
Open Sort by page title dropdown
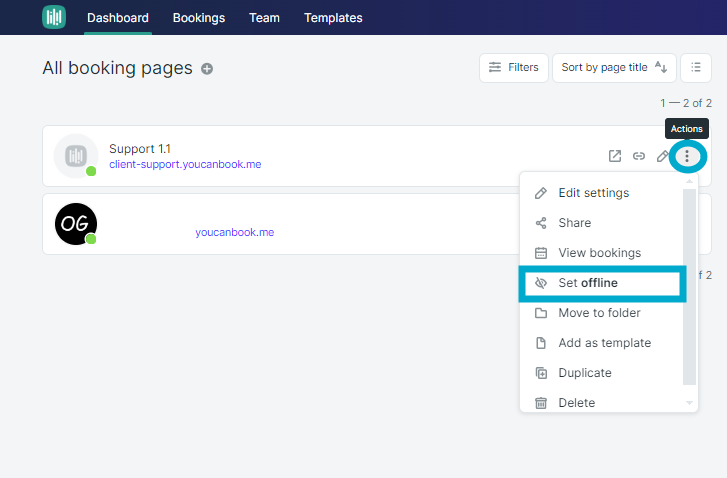click(x=614, y=68)
